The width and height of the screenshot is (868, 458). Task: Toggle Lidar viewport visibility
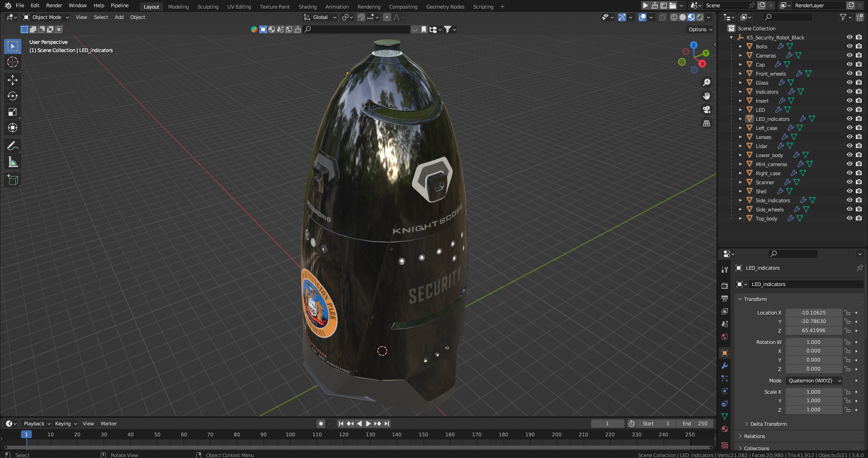(x=849, y=146)
